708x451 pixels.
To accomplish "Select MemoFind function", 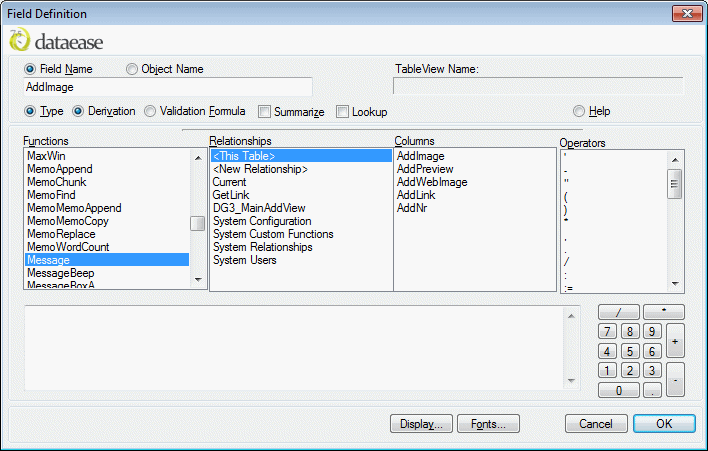I will tap(107, 195).
